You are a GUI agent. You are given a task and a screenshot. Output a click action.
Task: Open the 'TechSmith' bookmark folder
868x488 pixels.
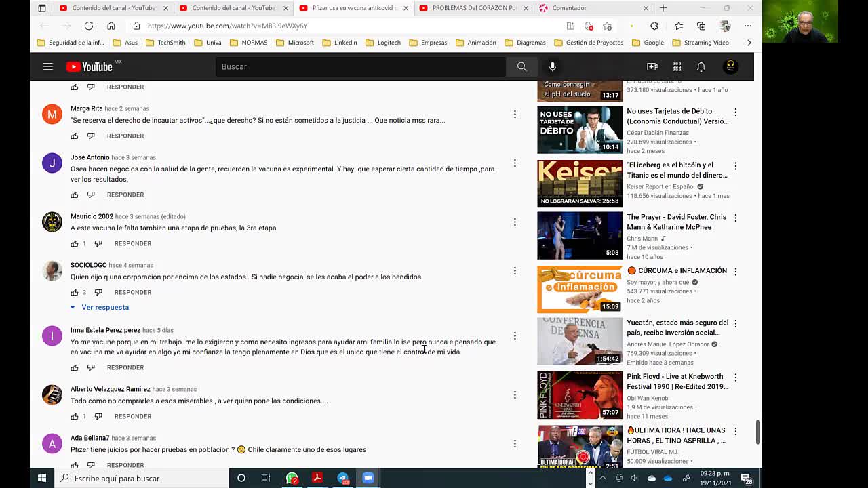tap(165, 43)
